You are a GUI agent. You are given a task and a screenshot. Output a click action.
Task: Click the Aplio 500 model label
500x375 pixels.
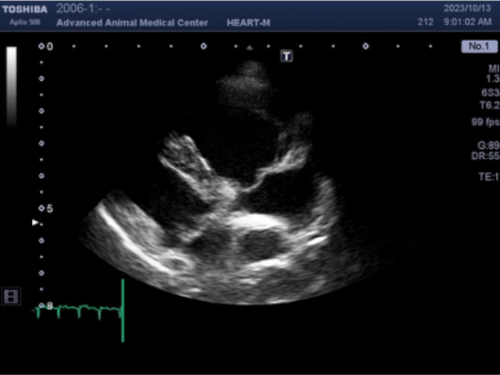25,22
